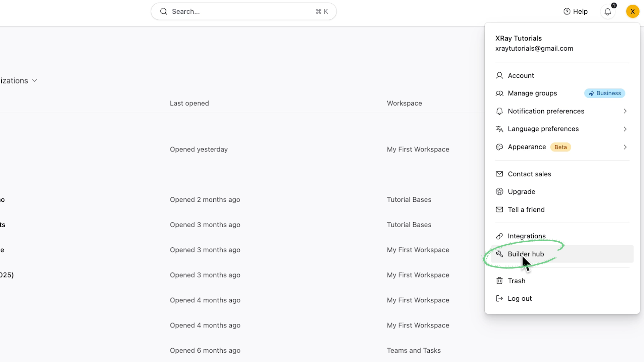Click the Log out icon
Viewport: 644px width, 362px height.
(x=499, y=298)
